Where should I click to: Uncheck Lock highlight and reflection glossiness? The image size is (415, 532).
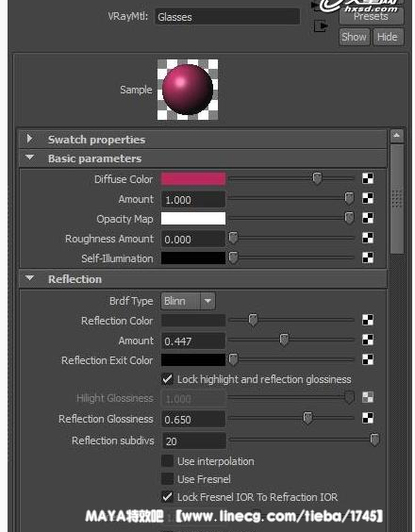pos(167,379)
